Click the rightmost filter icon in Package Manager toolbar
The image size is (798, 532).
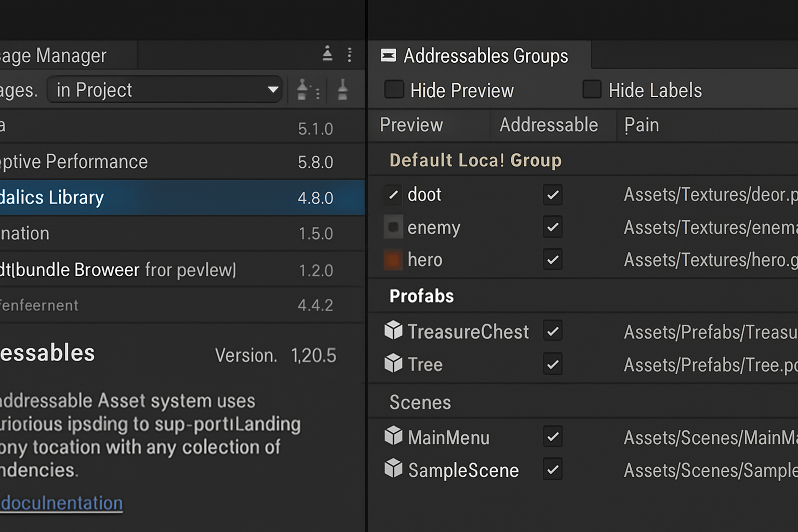(342, 90)
